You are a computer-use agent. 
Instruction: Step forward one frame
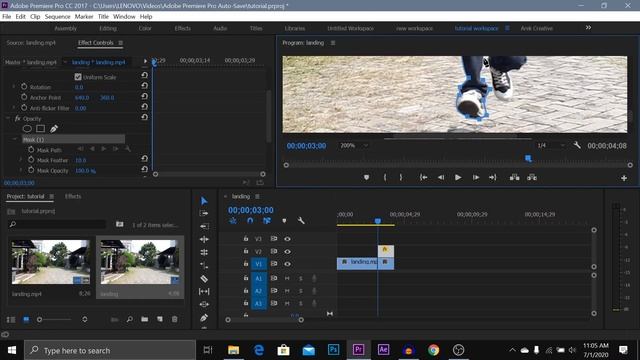pyautogui.click(x=476, y=177)
